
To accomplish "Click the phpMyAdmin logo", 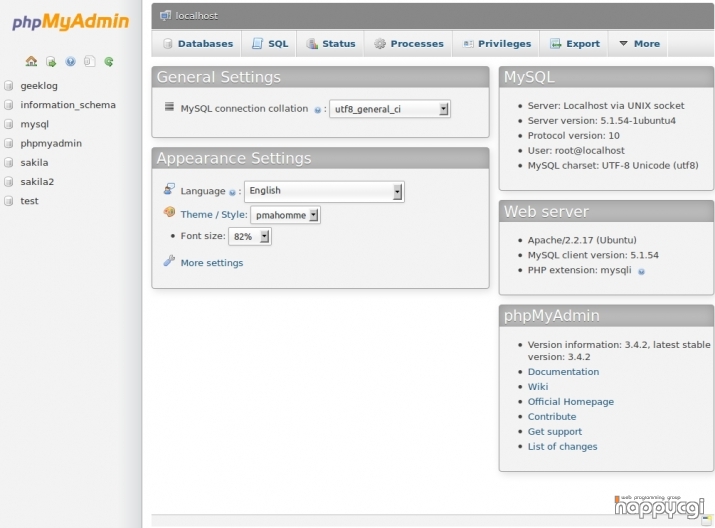I will 71,21.
